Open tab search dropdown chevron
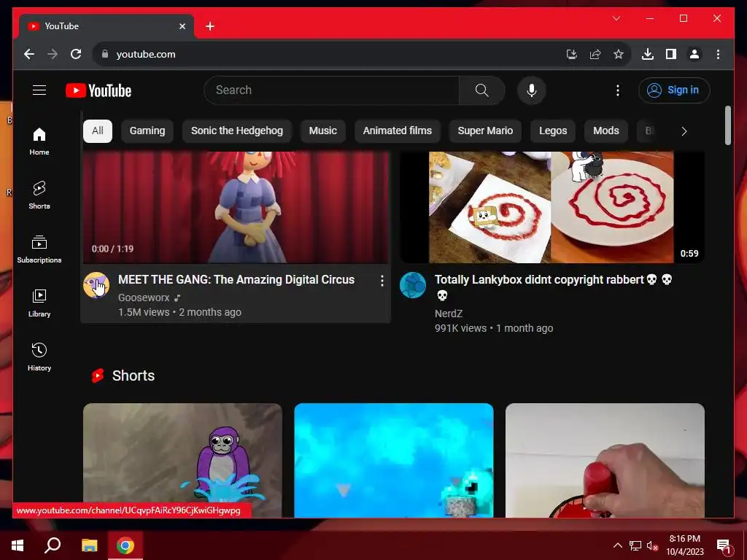Viewport: 747px width, 560px height. [616, 18]
